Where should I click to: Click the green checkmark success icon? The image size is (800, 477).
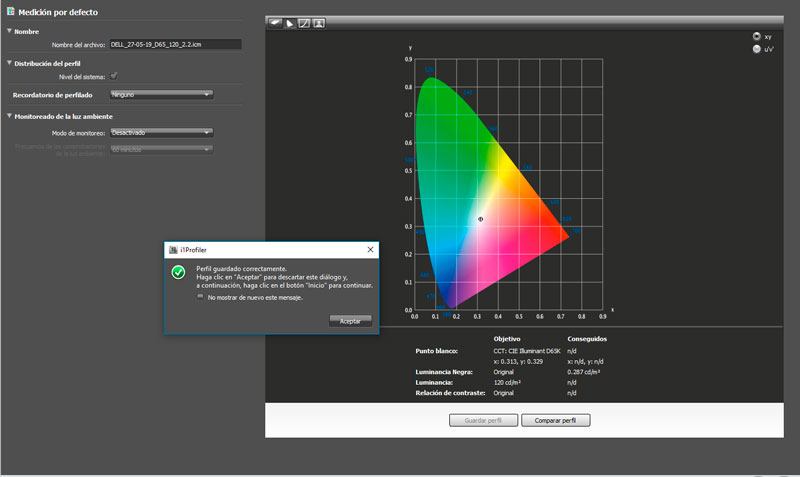(x=178, y=272)
